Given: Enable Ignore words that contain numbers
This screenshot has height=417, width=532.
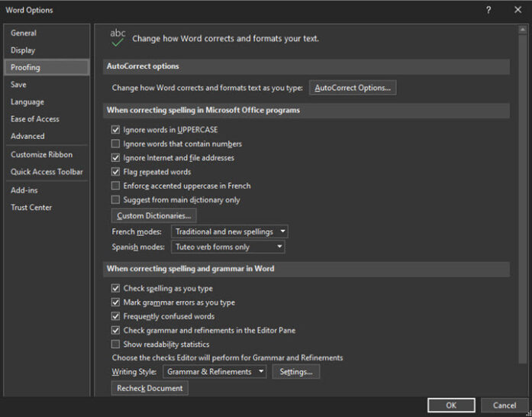Looking at the screenshot, I should coord(116,144).
